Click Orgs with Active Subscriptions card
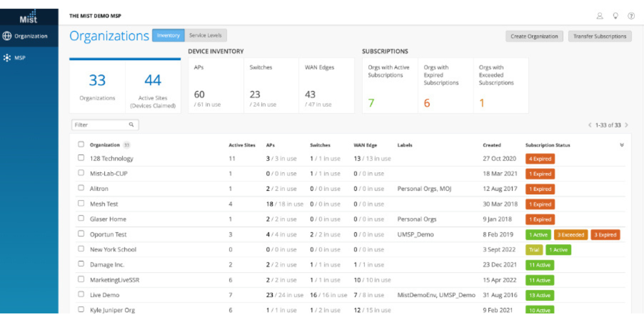 (390, 86)
